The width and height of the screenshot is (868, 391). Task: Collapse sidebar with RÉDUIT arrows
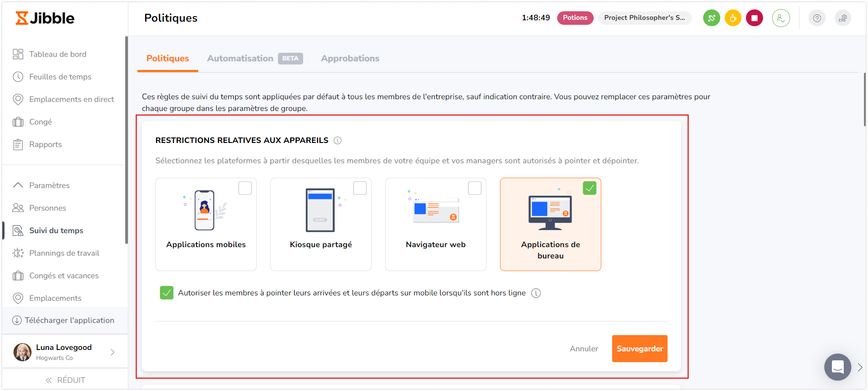click(x=49, y=380)
